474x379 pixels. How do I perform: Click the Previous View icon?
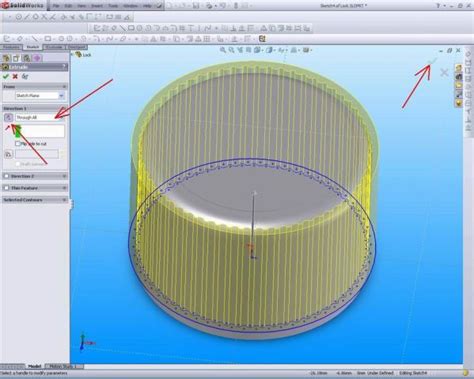pos(240,50)
